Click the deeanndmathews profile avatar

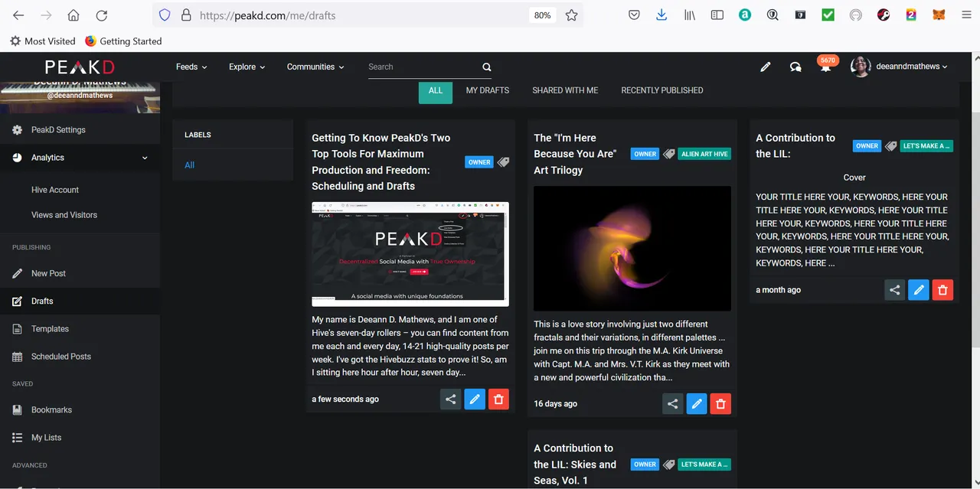861,67
